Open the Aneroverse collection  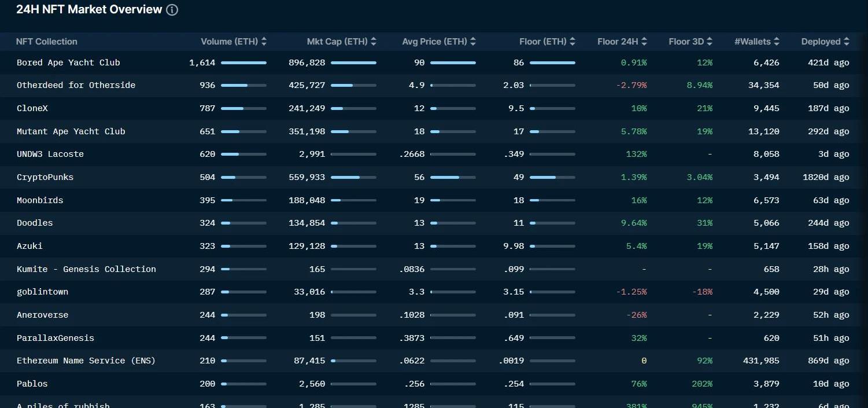42,315
